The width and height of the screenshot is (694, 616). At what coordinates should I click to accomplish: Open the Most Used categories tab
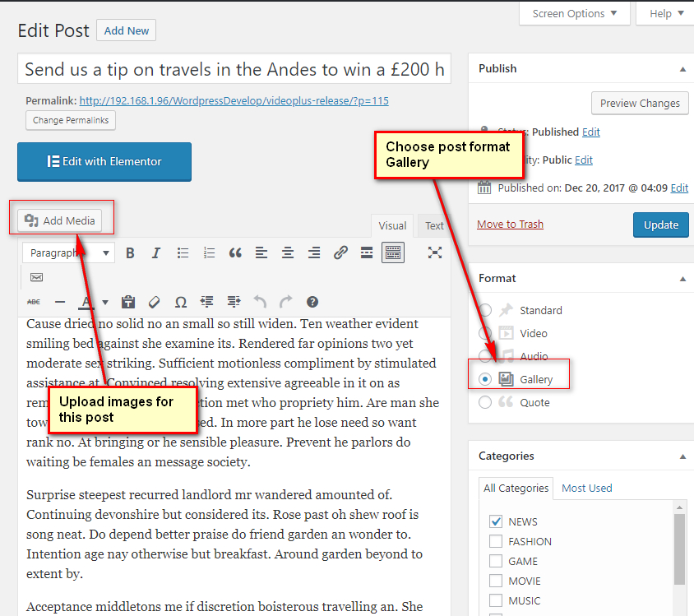coord(586,488)
